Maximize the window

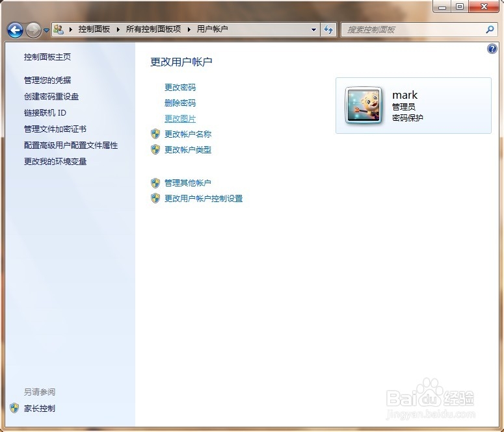[460, 6]
